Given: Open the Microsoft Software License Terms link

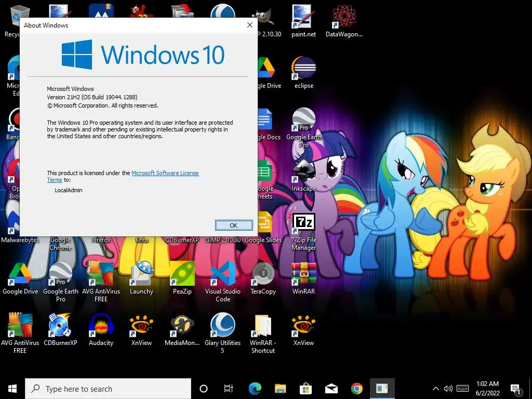Looking at the screenshot, I should tap(123, 177).
